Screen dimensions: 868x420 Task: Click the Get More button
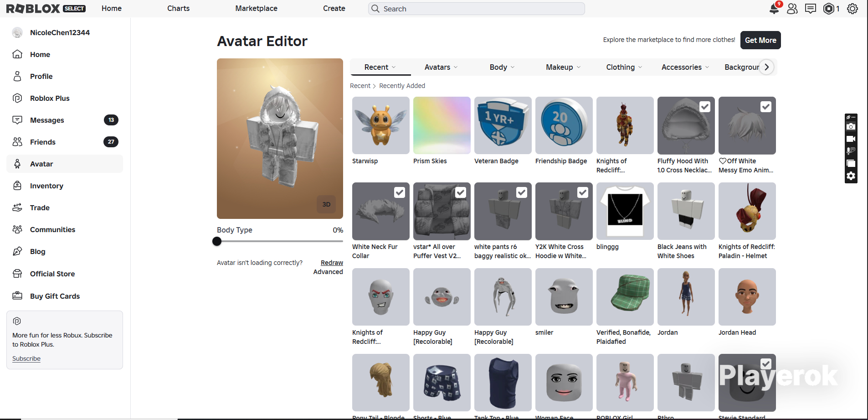coord(760,40)
